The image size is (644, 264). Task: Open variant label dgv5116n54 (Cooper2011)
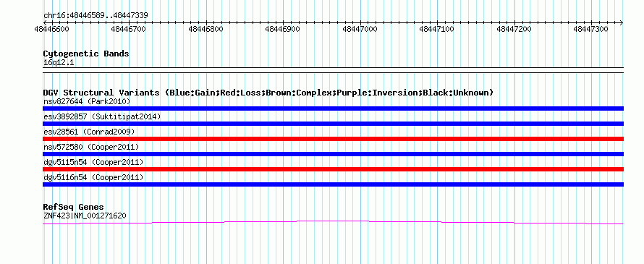tap(93, 177)
